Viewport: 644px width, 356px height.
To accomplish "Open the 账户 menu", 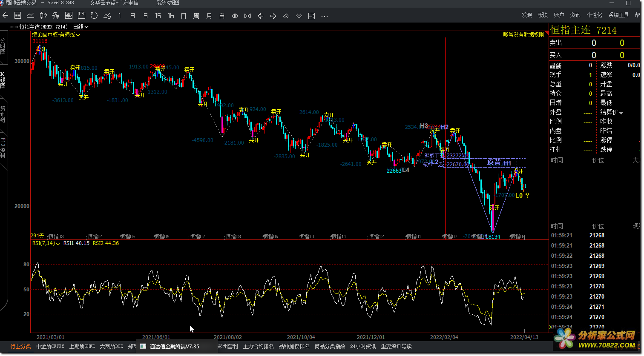I will 559,15.
